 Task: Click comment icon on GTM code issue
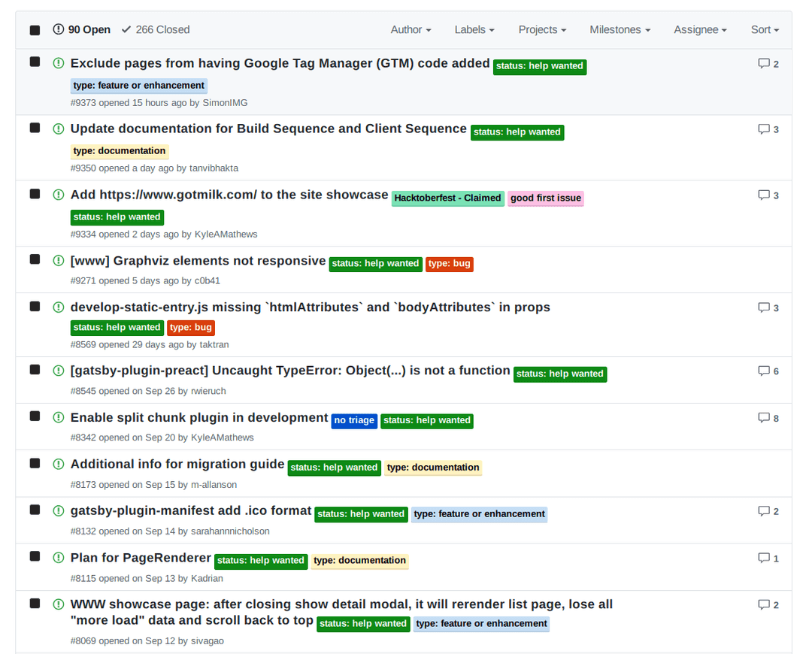(x=764, y=64)
